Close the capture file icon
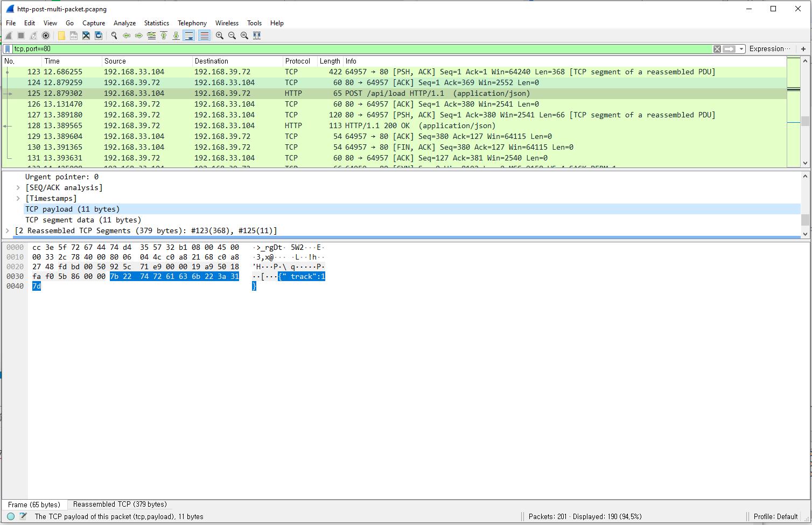 86,36
